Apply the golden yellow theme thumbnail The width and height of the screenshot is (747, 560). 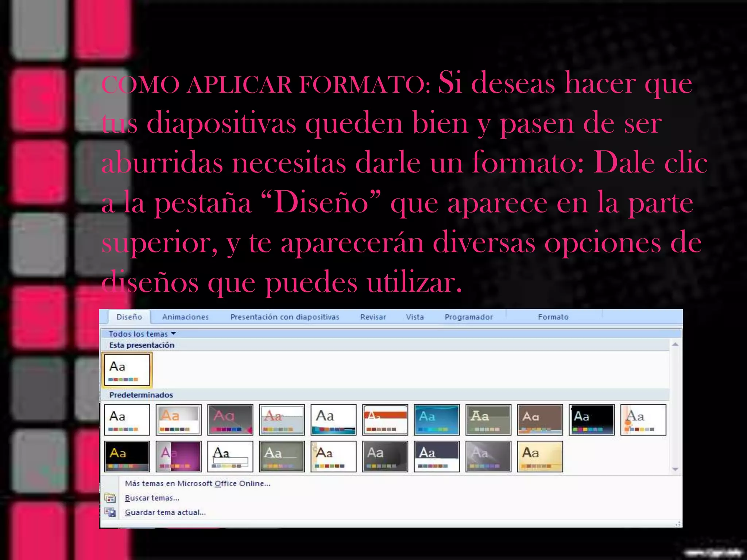tap(540, 456)
